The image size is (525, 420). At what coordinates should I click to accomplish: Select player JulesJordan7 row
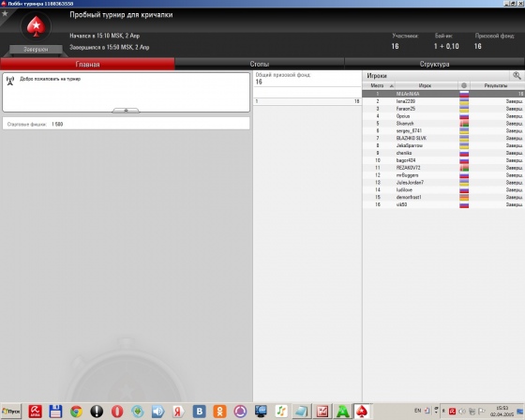(442, 182)
